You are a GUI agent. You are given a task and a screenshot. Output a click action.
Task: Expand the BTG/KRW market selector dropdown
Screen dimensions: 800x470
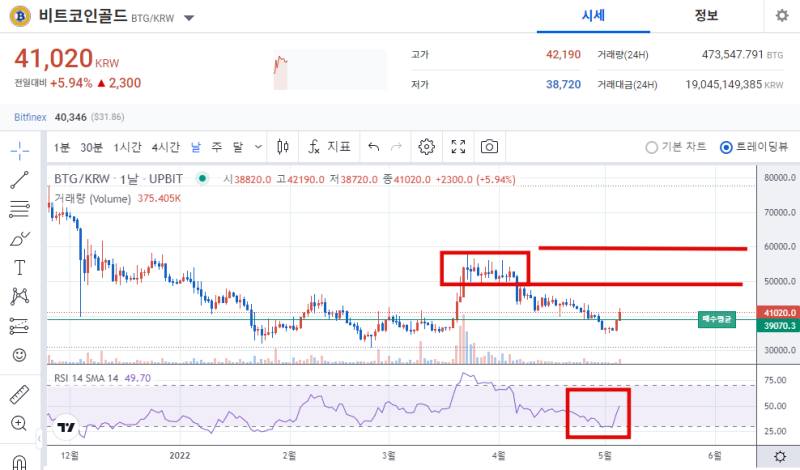coord(189,18)
